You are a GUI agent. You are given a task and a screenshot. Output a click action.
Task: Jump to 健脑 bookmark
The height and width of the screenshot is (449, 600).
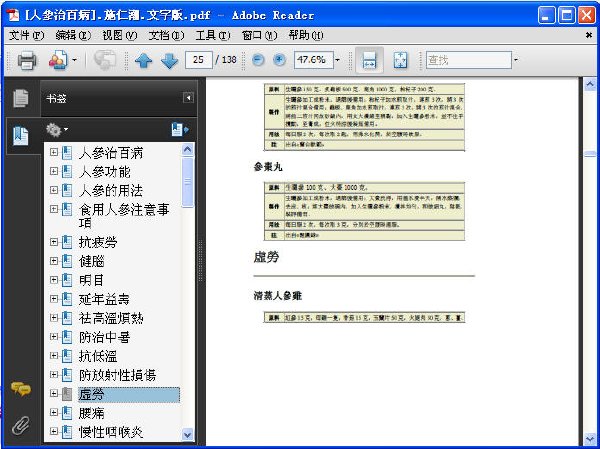[x=91, y=261]
